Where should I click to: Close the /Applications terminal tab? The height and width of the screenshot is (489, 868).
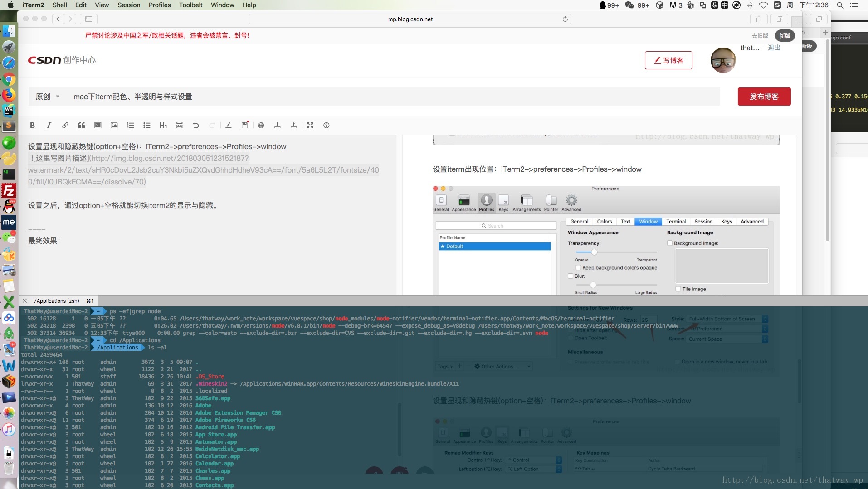click(24, 301)
